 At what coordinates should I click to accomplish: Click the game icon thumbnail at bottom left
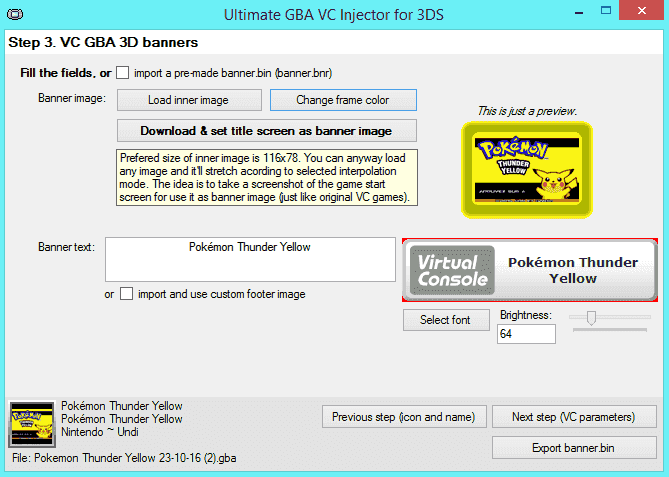tap(32, 424)
